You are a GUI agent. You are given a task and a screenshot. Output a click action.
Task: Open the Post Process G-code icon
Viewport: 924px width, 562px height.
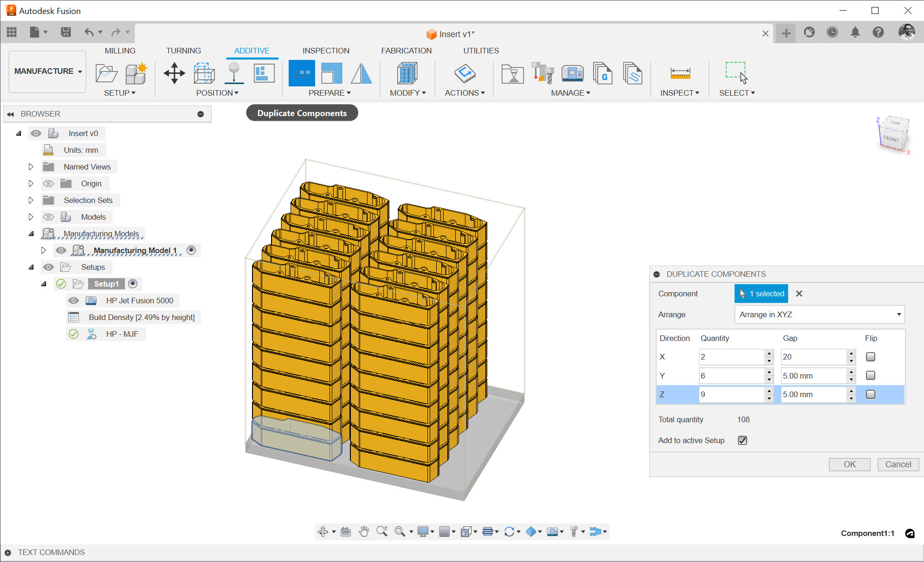[x=602, y=73]
